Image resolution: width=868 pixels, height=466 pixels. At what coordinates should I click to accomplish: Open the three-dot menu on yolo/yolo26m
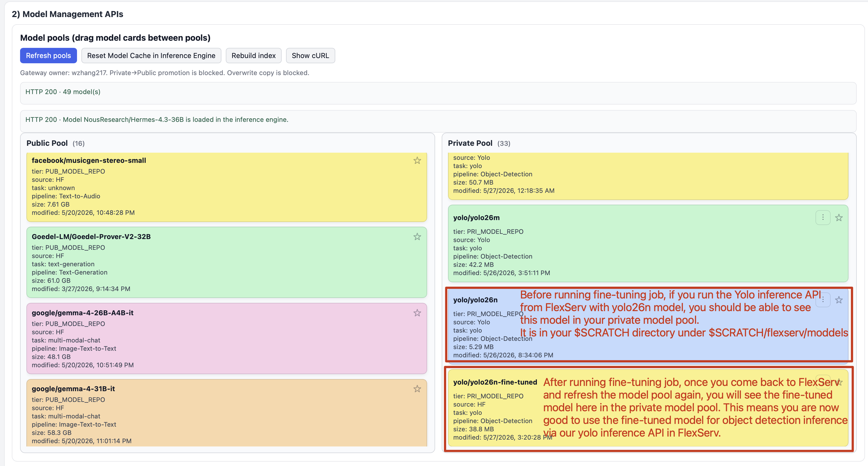[823, 217]
